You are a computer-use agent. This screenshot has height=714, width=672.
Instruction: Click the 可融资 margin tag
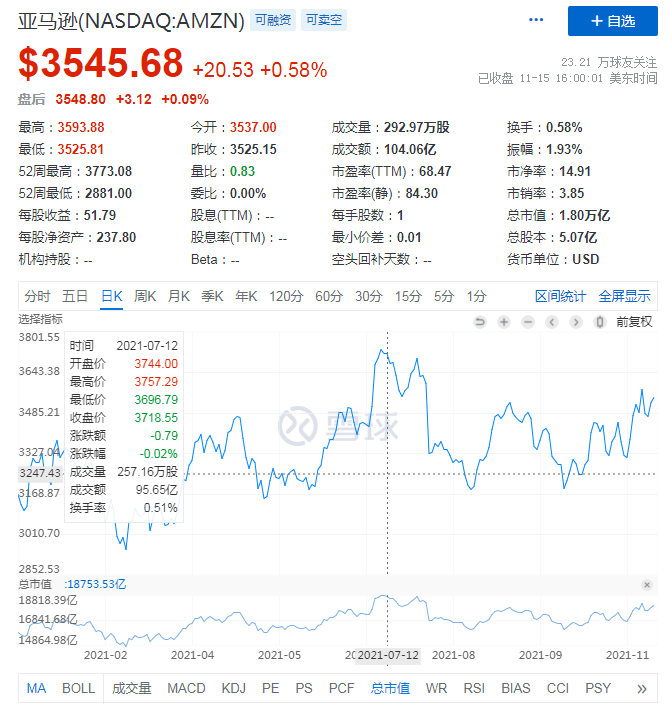pyautogui.click(x=273, y=20)
